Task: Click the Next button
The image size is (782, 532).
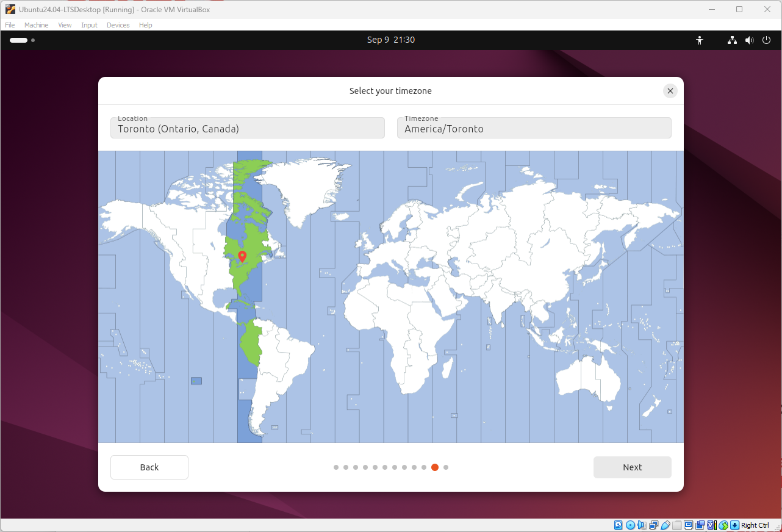Action: 632,467
